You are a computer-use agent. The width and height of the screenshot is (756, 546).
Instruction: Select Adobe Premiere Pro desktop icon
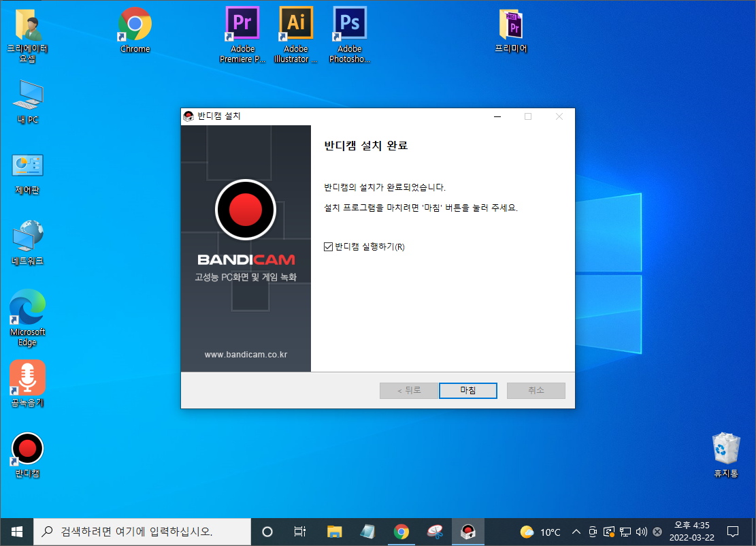coord(242,35)
